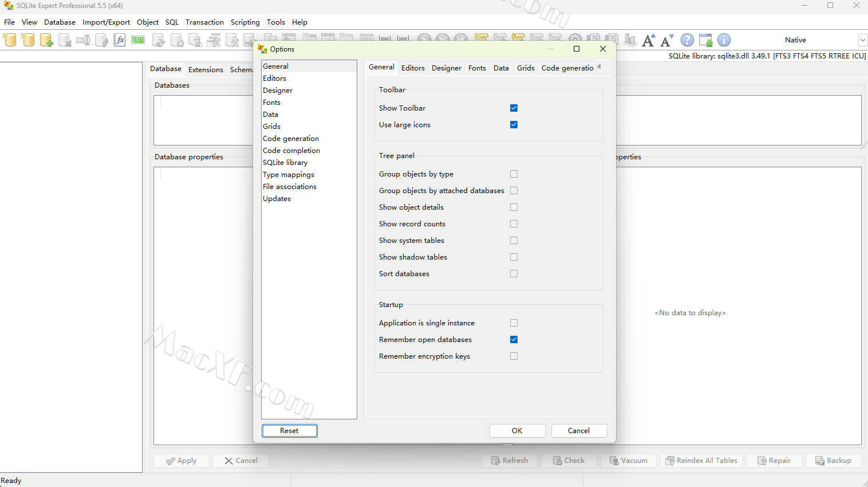Confirm the options with OK

point(517,431)
